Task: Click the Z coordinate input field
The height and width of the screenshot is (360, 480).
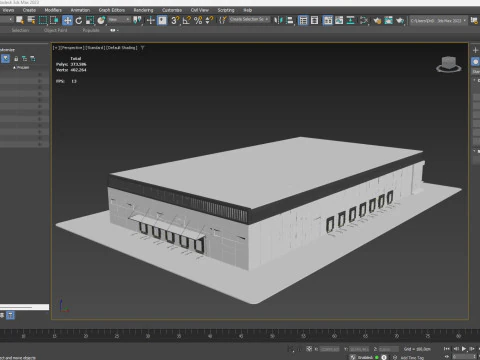Action: pos(388,349)
